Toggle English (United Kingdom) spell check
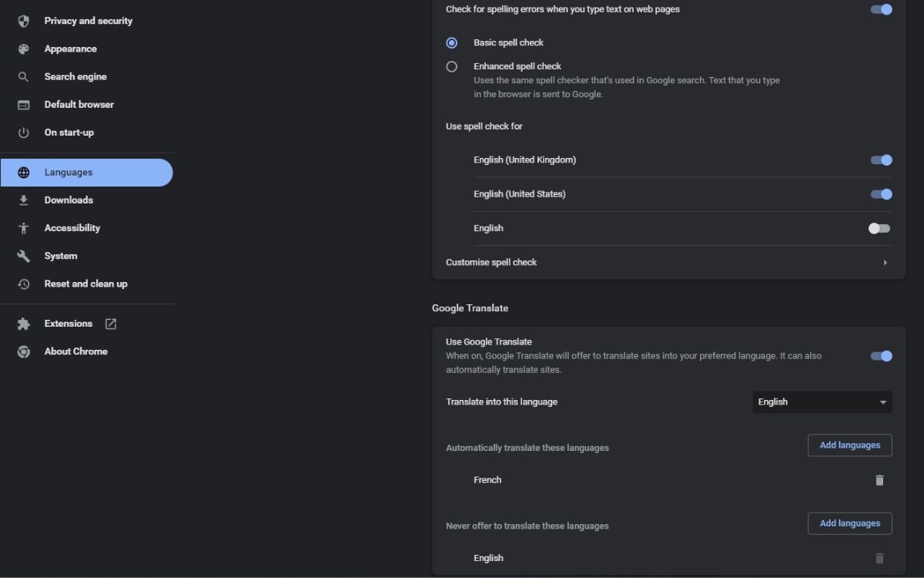 [x=881, y=160]
